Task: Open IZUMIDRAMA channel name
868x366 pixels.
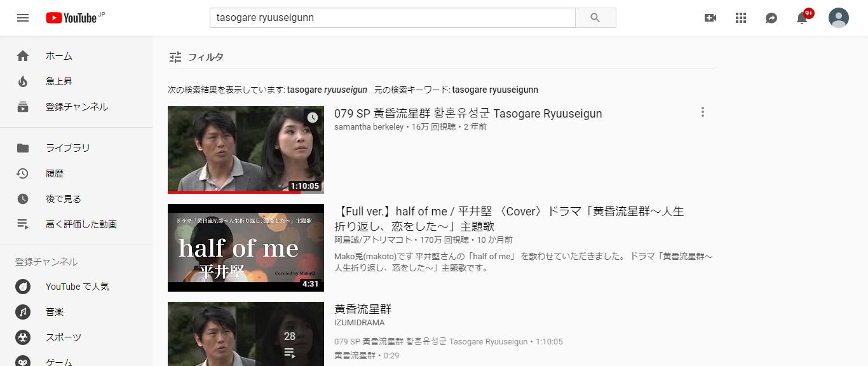Action: click(x=359, y=323)
